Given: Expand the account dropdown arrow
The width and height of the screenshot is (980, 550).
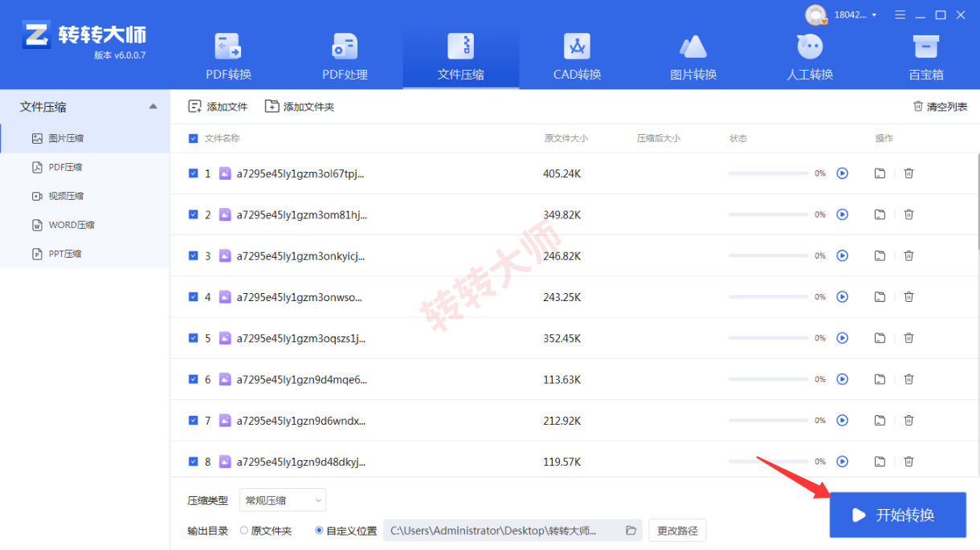Looking at the screenshot, I should [874, 15].
